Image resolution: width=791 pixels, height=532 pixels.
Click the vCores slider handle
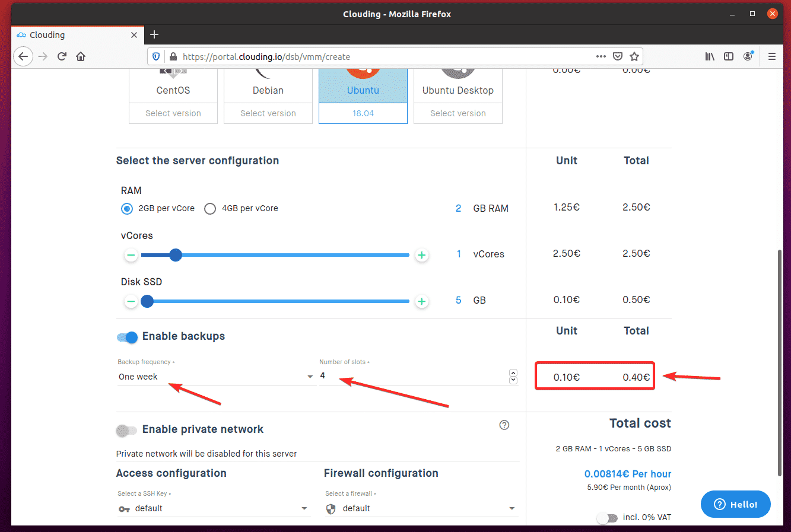coord(175,255)
